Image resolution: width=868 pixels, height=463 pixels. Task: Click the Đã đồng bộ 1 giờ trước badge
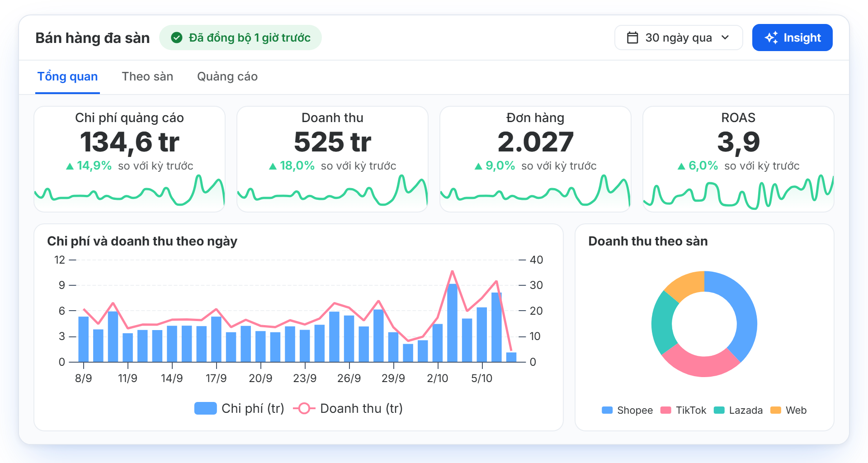pyautogui.click(x=241, y=38)
